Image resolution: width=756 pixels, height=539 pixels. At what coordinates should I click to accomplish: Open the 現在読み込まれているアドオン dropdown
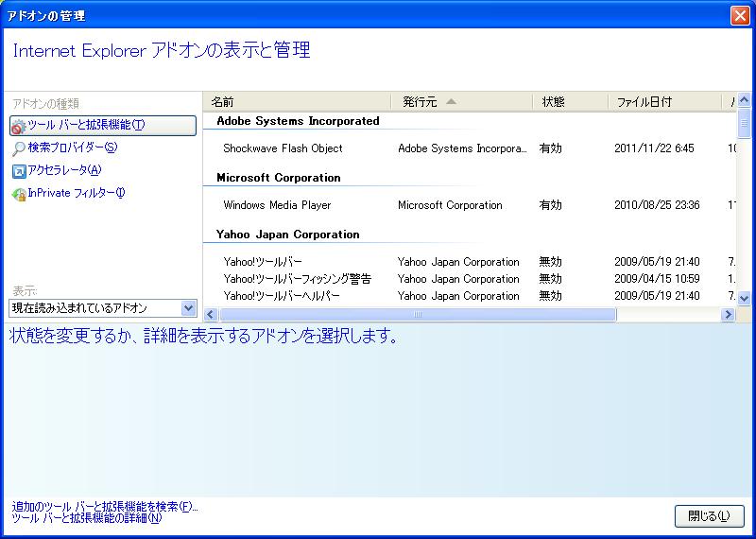tap(103, 308)
